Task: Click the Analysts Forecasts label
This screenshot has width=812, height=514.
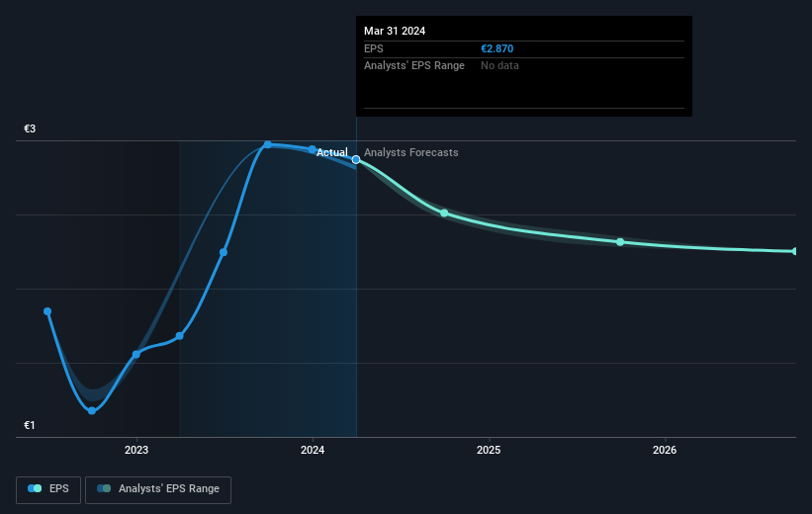Action: tap(411, 152)
